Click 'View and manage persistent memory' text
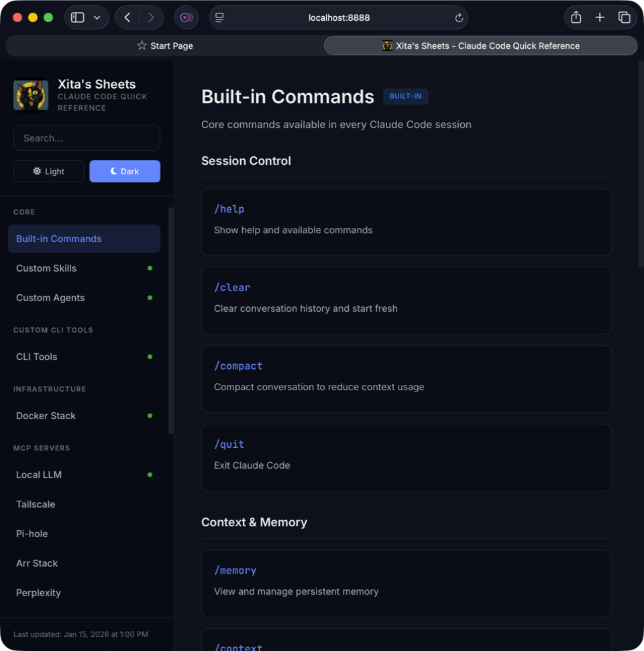The image size is (644, 651). [x=296, y=591]
